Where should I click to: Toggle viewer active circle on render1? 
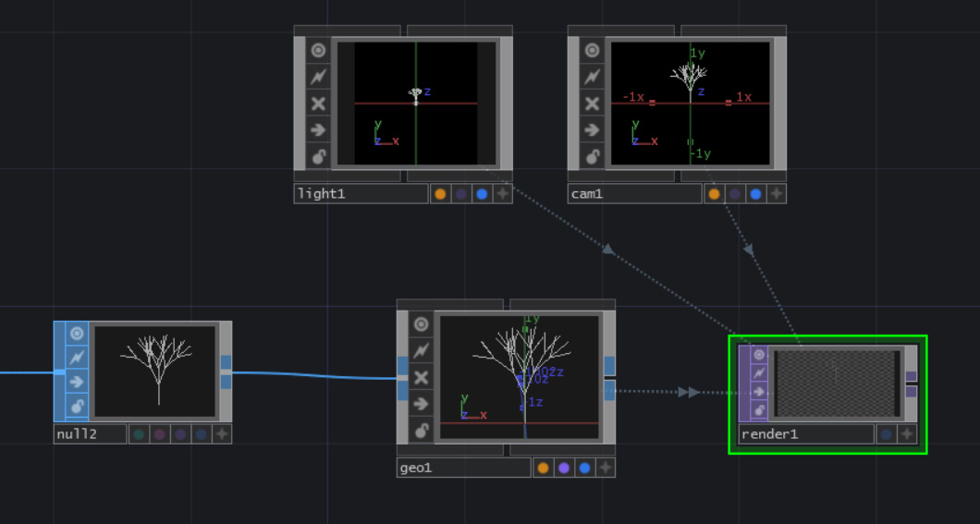tap(759, 355)
